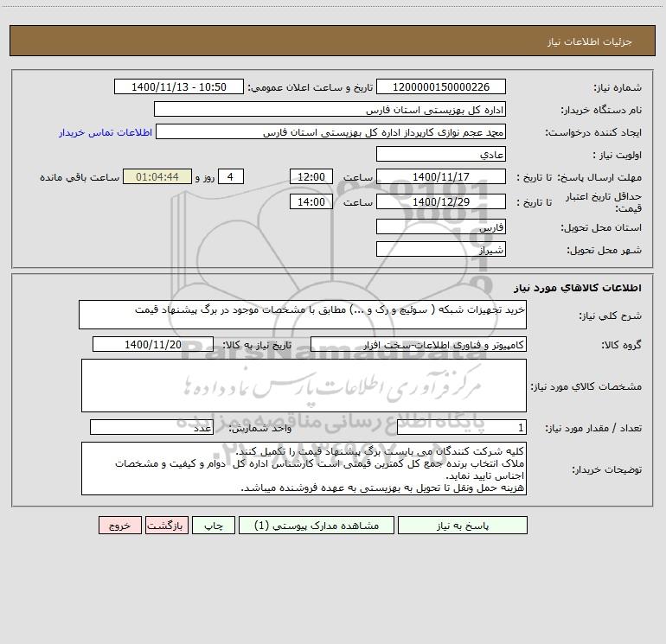Click the گروه کالا label
Screen dimensions: 666x644
(x=621, y=345)
